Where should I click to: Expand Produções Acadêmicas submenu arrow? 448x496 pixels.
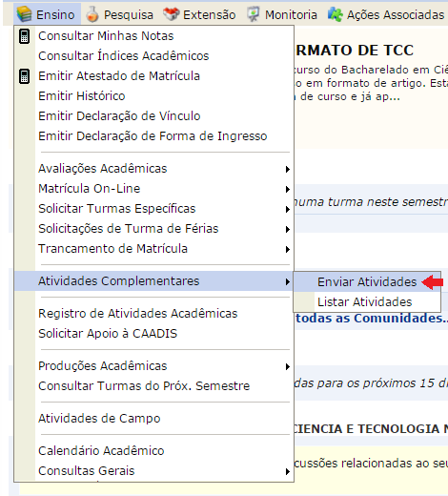pos(288,366)
